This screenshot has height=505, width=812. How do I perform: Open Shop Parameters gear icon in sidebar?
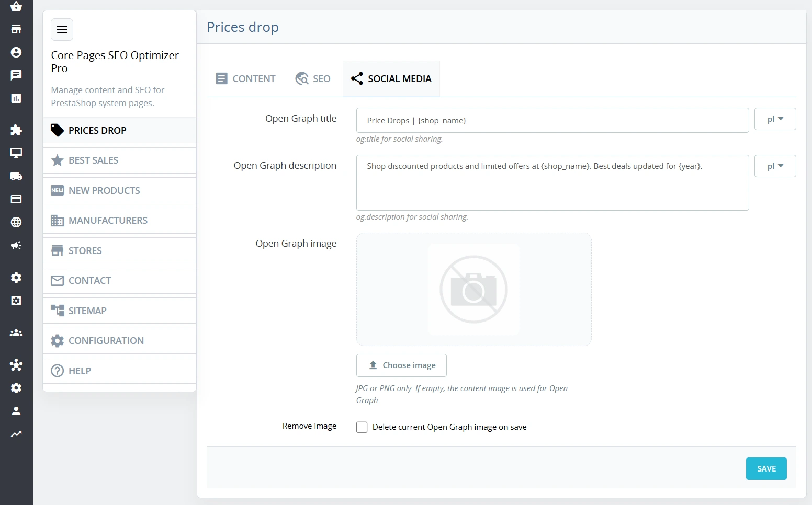tap(16, 278)
